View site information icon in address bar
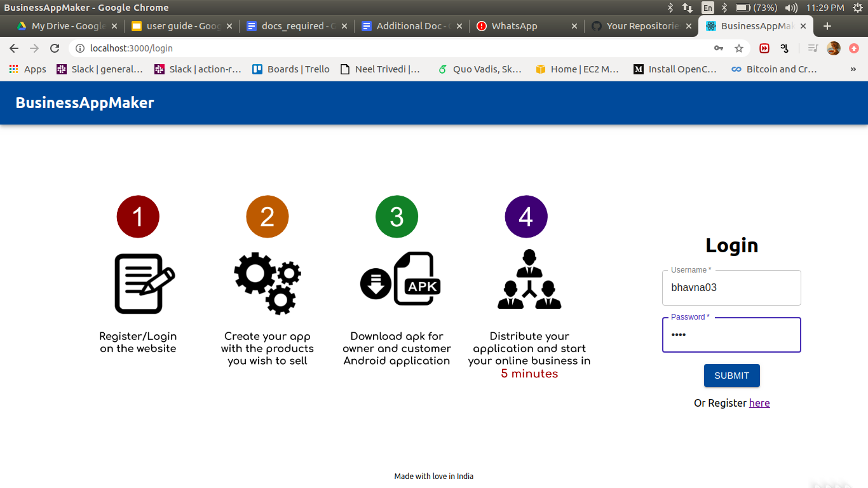This screenshot has height=488, width=868. 80,48
